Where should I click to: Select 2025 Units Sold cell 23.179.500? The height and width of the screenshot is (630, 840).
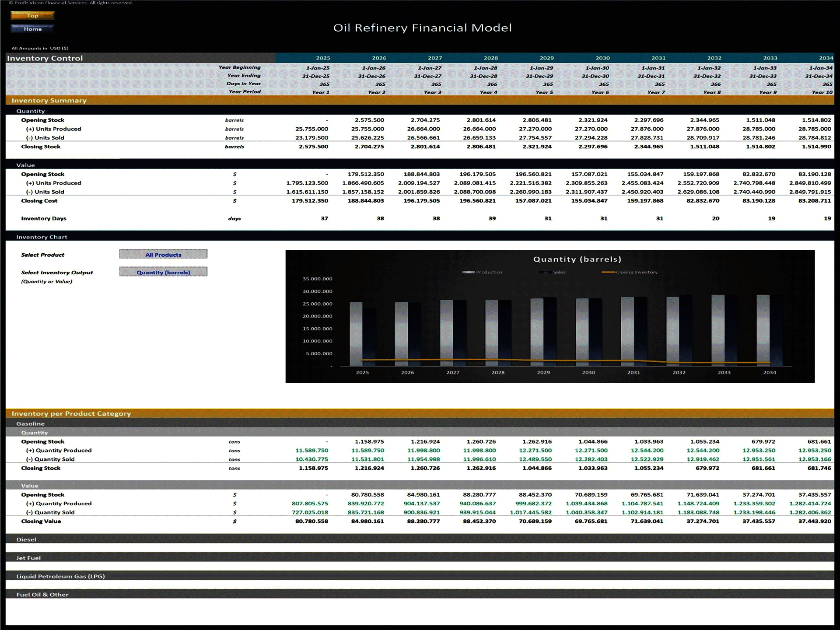(311, 137)
